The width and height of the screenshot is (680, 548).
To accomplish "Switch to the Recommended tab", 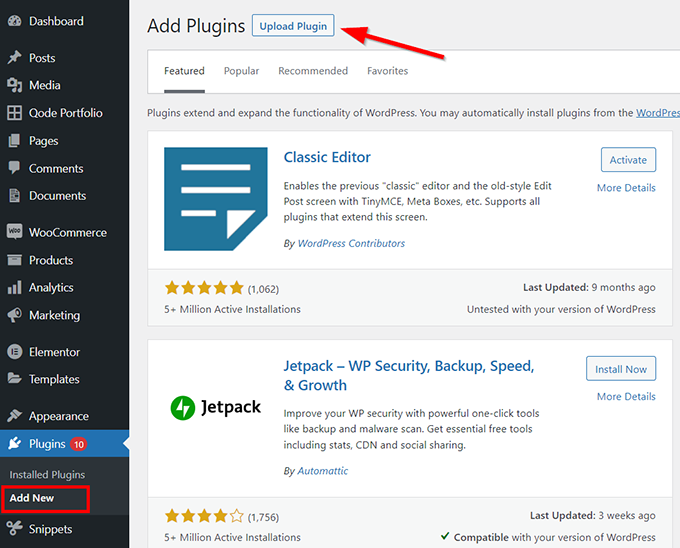I will pyautogui.click(x=313, y=71).
